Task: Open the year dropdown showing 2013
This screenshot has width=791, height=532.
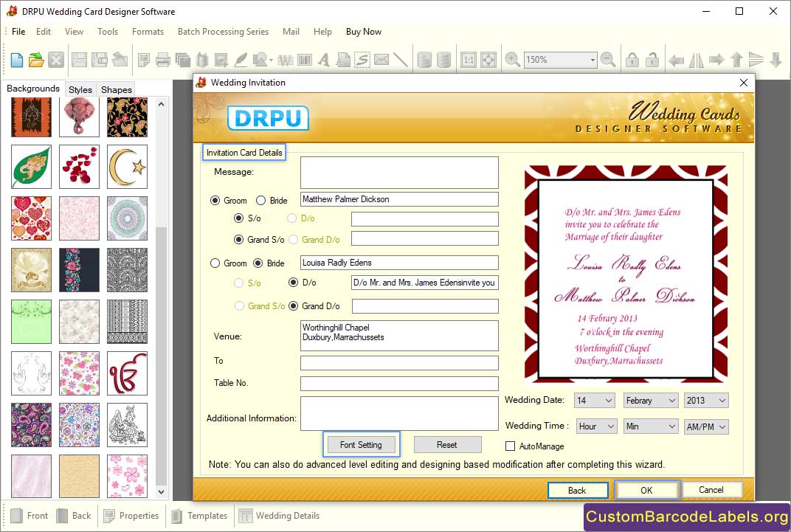Action: 706,401
